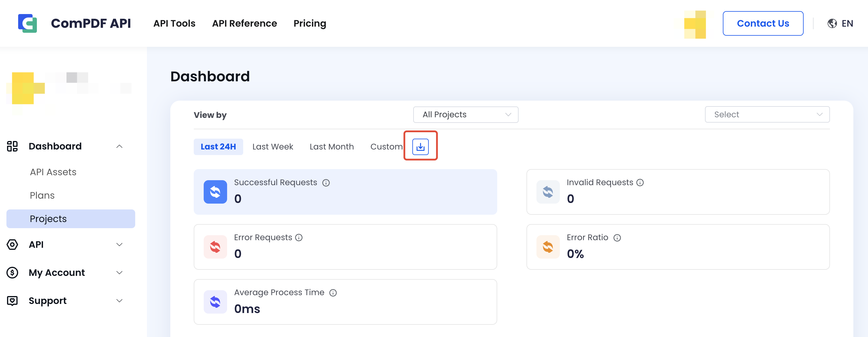Expand the API sidebar section
The width and height of the screenshot is (868, 337).
(119, 245)
